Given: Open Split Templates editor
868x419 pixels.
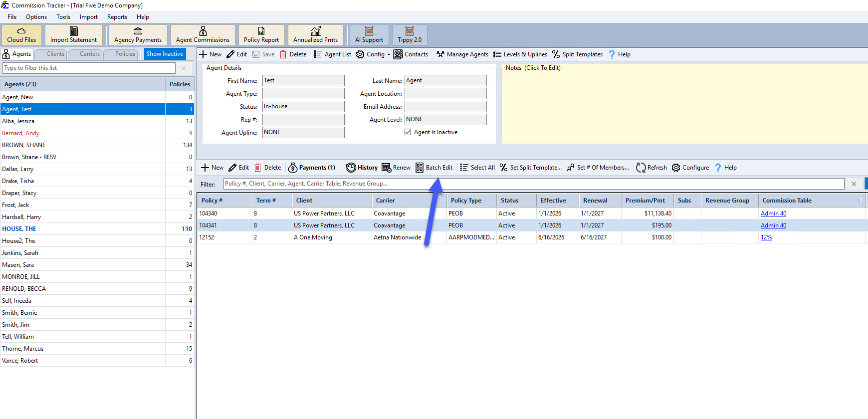Looking at the screenshot, I should [578, 54].
